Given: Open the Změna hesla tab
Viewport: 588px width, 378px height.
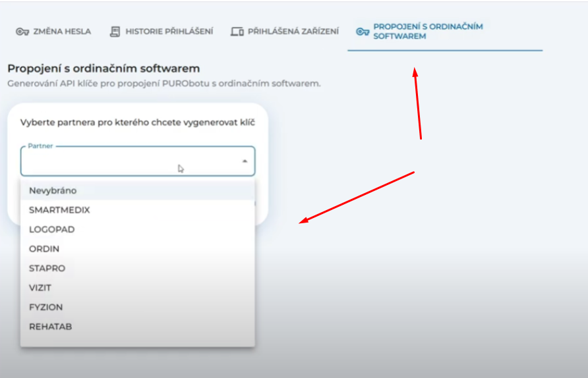Looking at the screenshot, I should tap(53, 32).
